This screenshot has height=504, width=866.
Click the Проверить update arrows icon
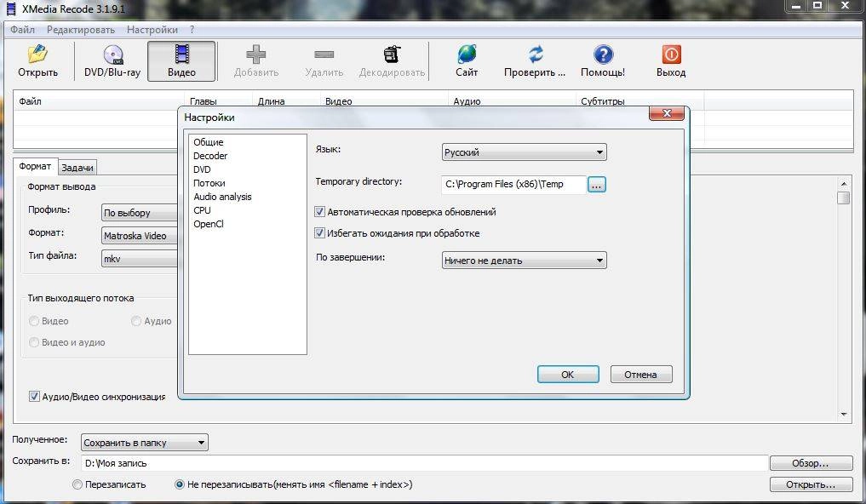pyautogui.click(x=535, y=54)
